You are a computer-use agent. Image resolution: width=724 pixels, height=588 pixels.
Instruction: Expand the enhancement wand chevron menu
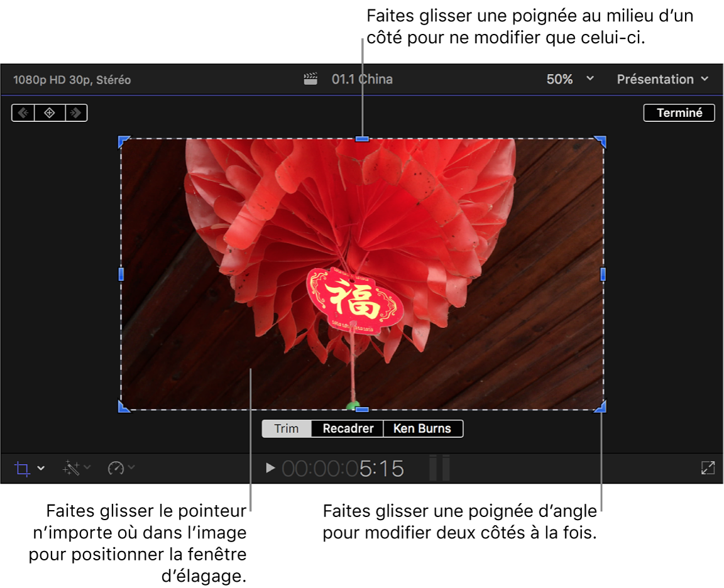pos(87,467)
